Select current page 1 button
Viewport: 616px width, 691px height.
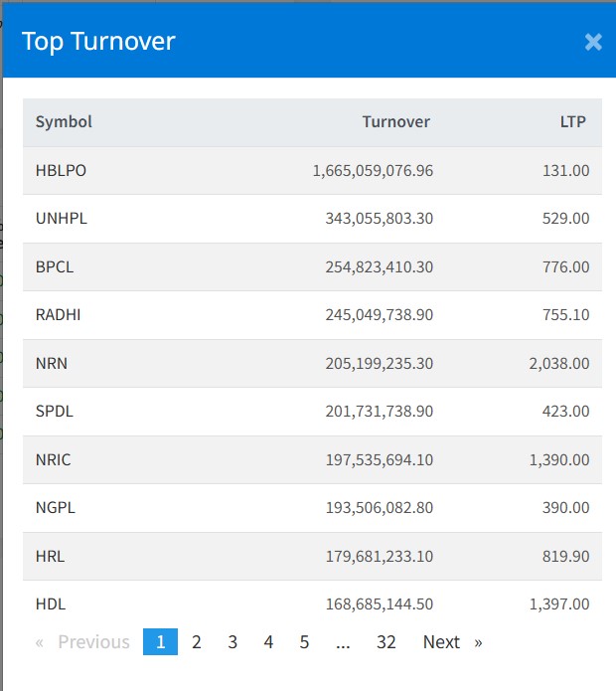coord(161,642)
